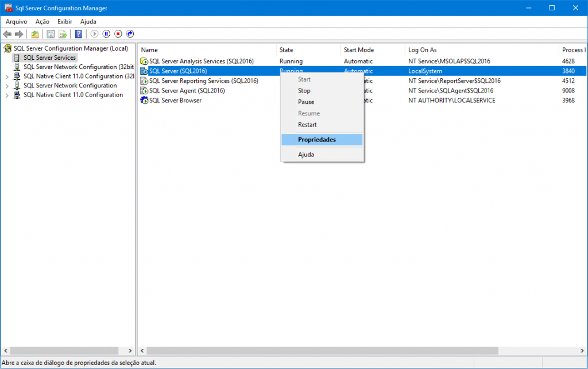
Task: Click the Restart Service toolbar icon
Action: [130, 34]
